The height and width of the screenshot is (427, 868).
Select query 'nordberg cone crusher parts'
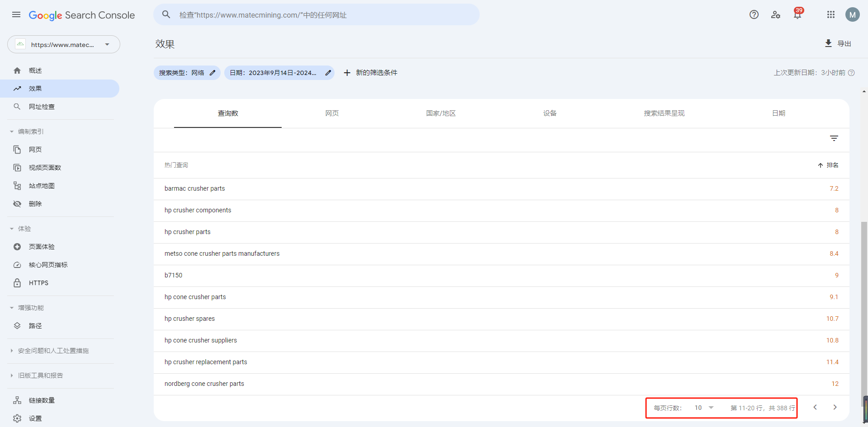coord(204,384)
